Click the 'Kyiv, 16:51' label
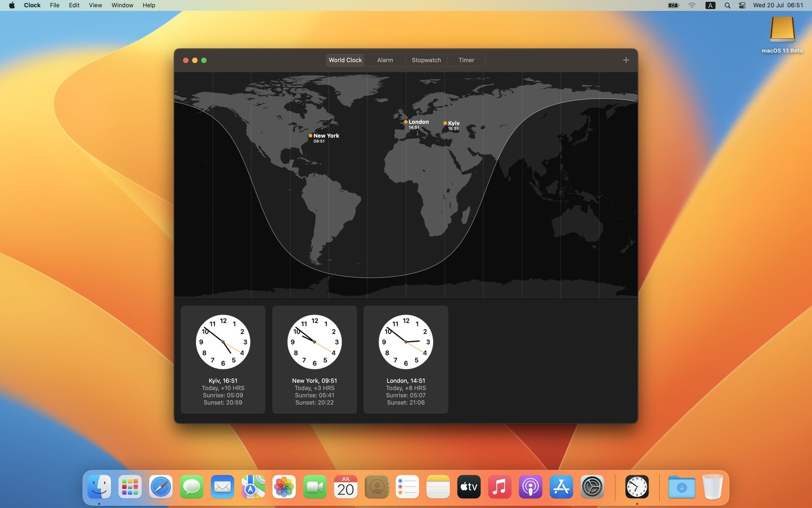Screen dimensions: 812x508 coord(223,381)
